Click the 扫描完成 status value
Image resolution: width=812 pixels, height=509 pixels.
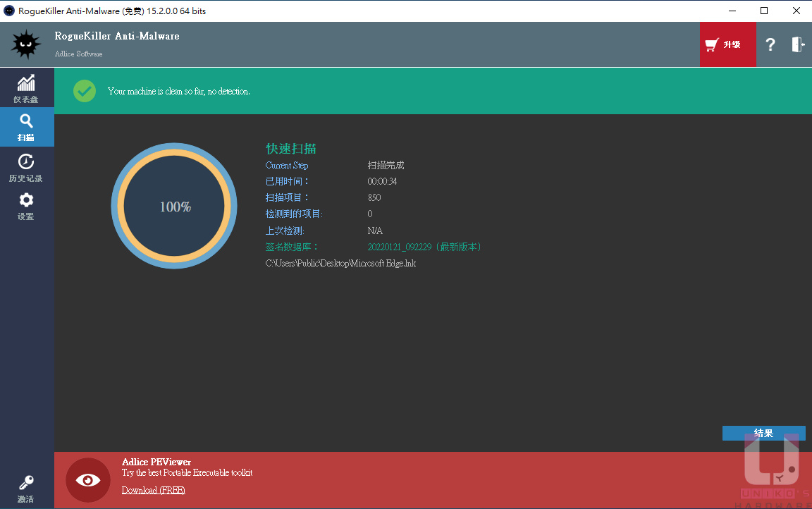(x=386, y=165)
